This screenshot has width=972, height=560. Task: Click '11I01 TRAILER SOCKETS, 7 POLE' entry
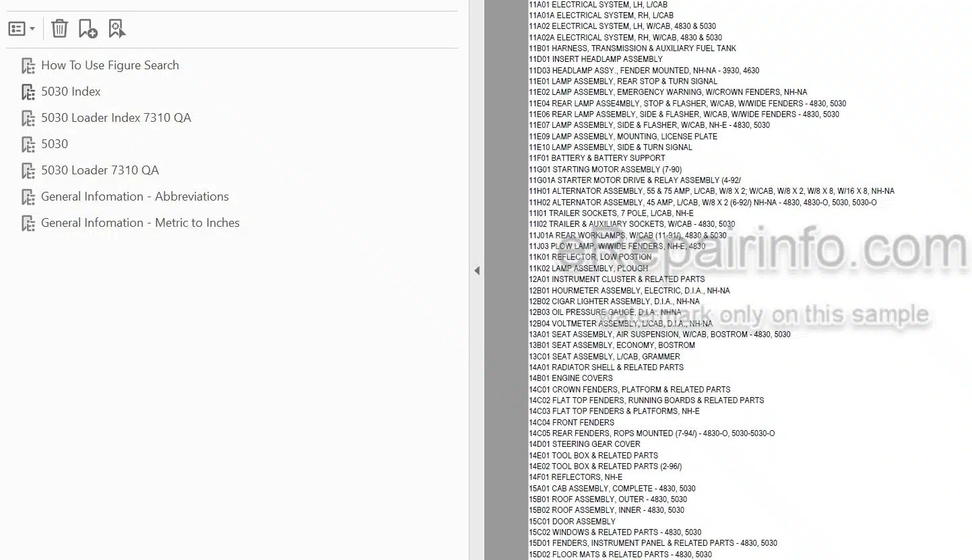click(x=612, y=213)
